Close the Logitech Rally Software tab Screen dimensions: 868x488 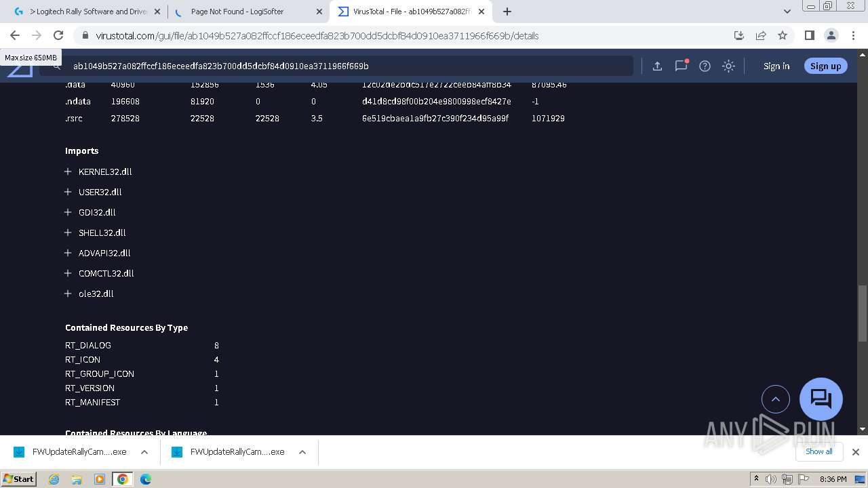[158, 12]
